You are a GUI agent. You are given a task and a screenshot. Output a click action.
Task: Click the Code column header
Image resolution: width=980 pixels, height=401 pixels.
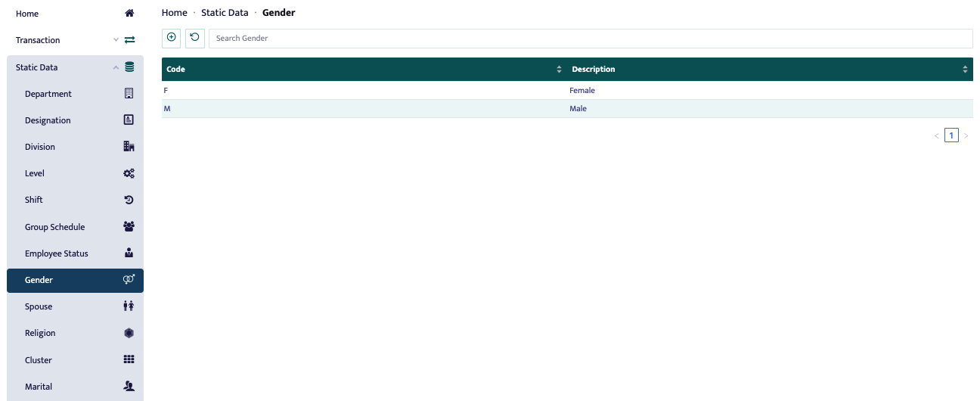point(363,70)
